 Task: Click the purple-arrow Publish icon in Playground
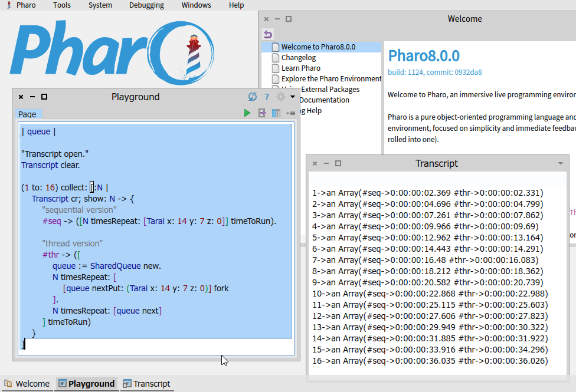262,113
